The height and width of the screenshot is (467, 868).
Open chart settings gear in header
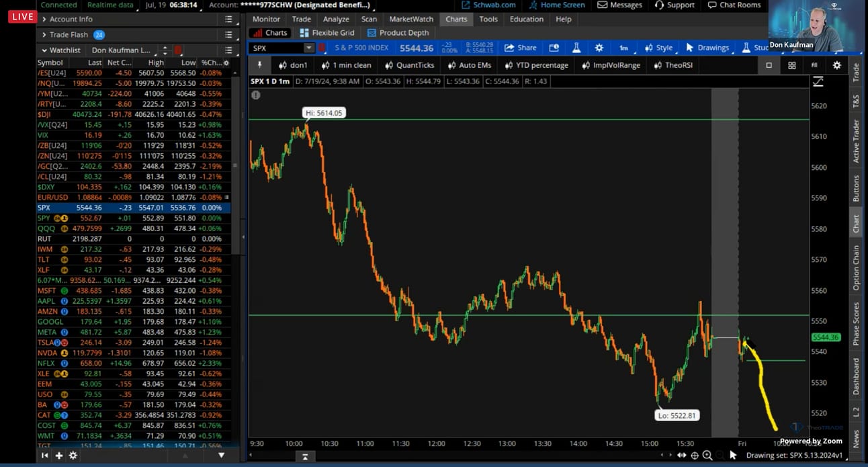pyautogui.click(x=599, y=48)
